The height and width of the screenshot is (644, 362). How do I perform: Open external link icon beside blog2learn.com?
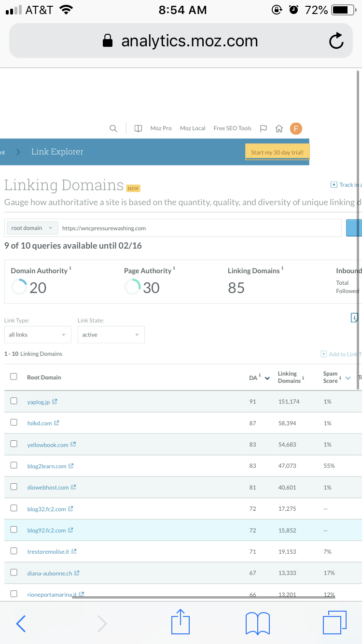(x=71, y=466)
